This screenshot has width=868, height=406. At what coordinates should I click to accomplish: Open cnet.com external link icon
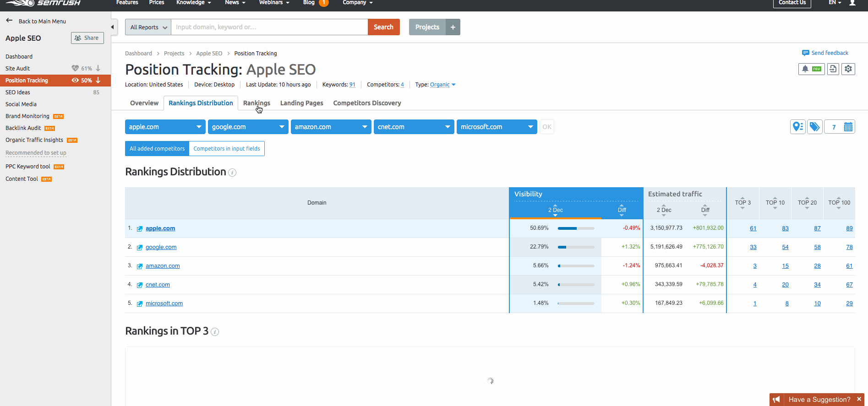click(140, 285)
